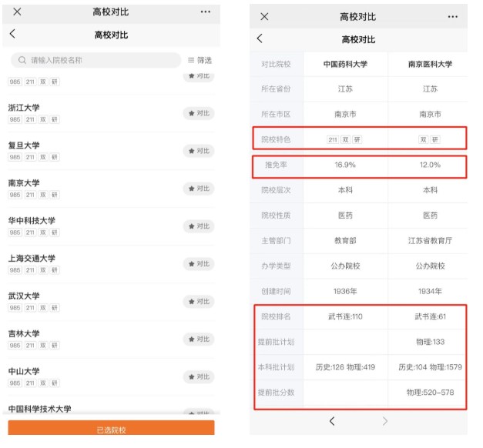The width and height of the screenshot is (483, 448).
Task: Select 浙江大学 in the list
Action: [x=24, y=108]
